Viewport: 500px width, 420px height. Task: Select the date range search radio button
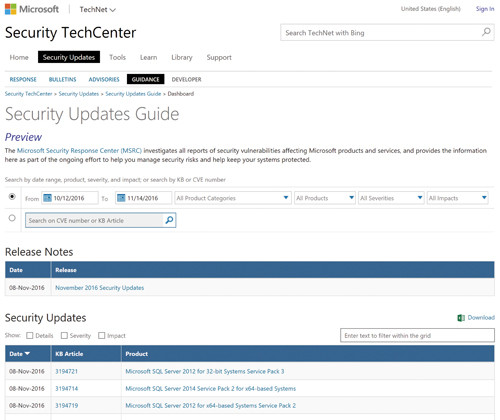coord(12,197)
